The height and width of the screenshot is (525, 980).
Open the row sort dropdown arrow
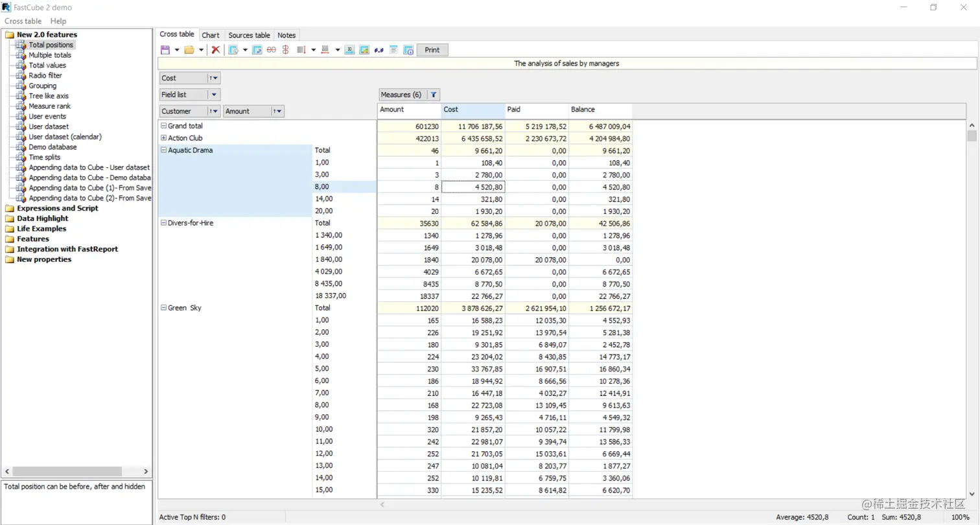pos(313,50)
